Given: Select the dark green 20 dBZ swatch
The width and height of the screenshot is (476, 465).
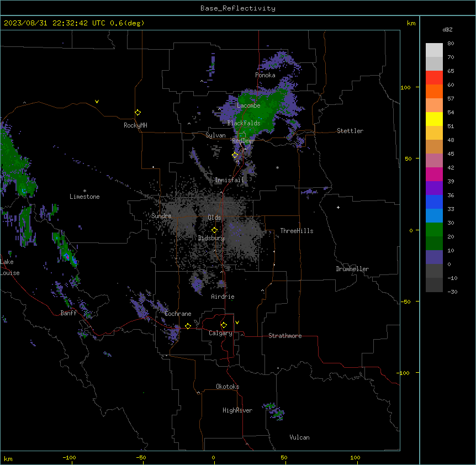Looking at the screenshot, I should 434,244.
